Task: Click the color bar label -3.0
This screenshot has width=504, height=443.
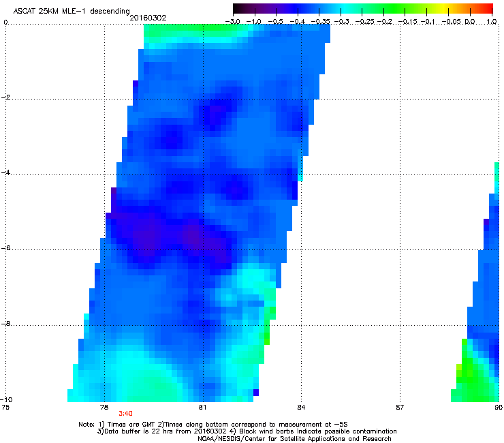Action: pos(233,22)
